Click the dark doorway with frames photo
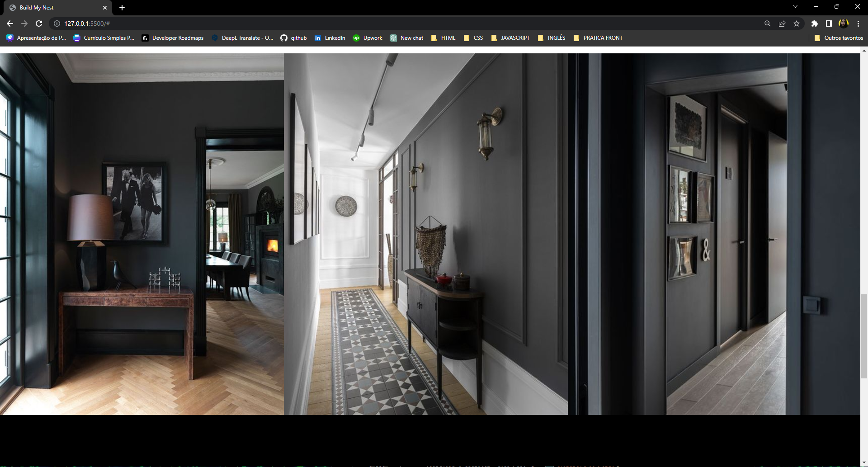This screenshot has width=868, height=467. (714, 234)
